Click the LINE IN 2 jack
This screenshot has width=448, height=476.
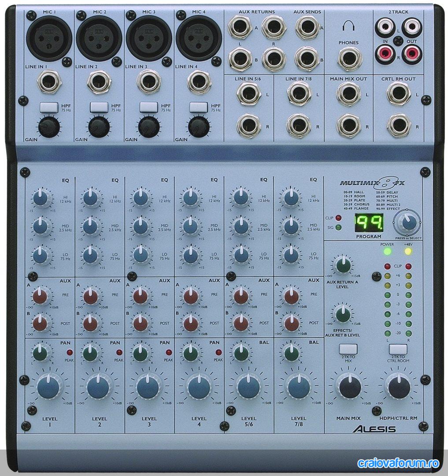point(99,82)
